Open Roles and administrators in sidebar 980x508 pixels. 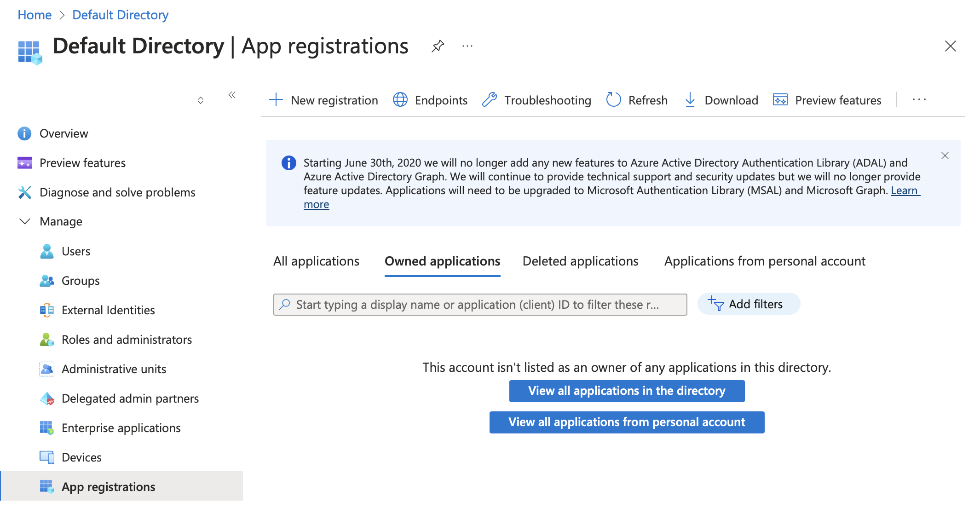coord(127,340)
